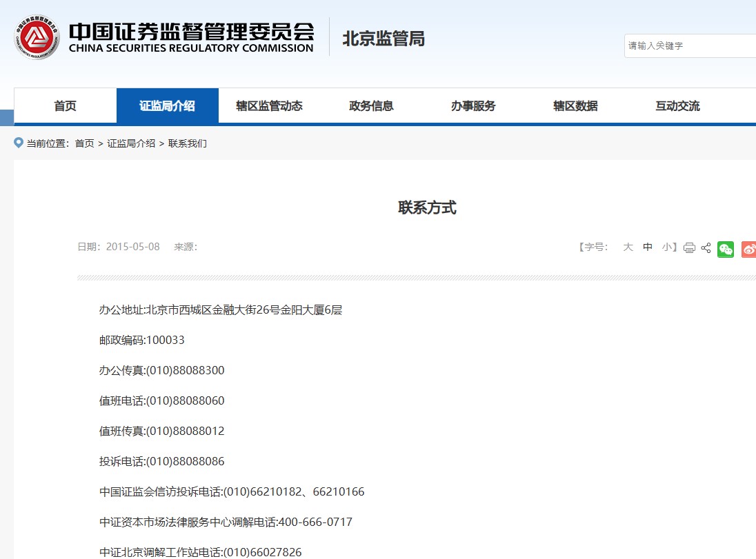This screenshot has width=756, height=559.
Task: Select 互动交流 in the navigation bar
Action: [677, 105]
